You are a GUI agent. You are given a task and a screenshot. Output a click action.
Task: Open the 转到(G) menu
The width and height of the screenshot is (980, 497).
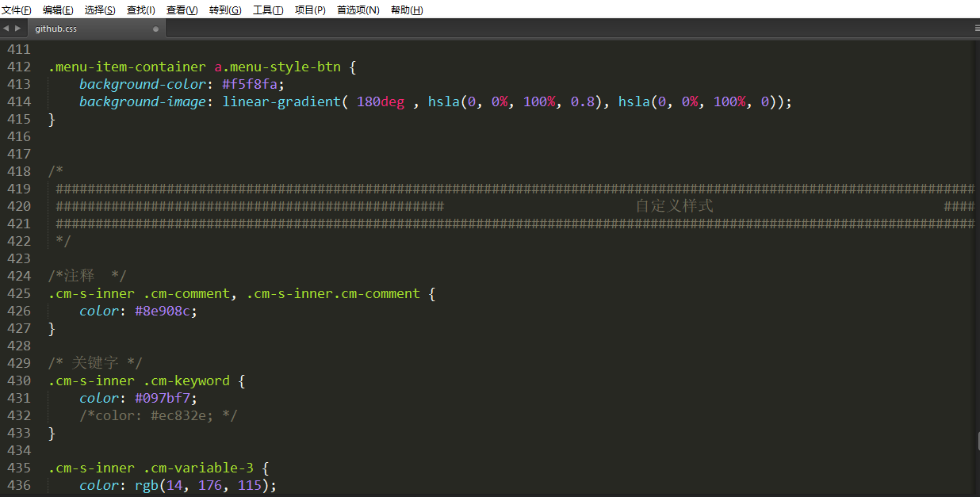pyautogui.click(x=225, y=10)
